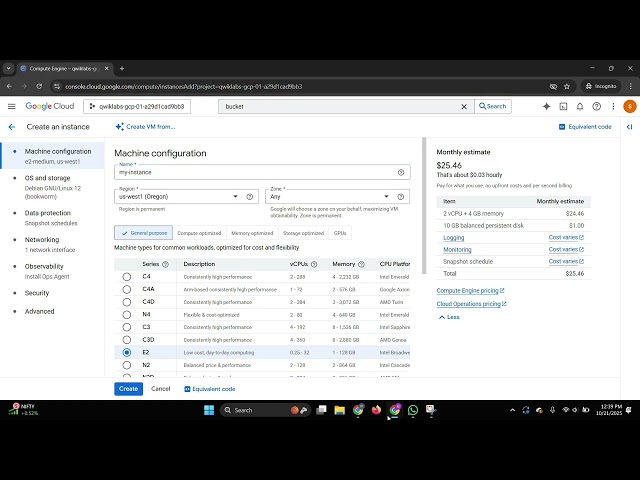Click the help icon in the Name field
The width and height of the screenshot is (640, 480).
[401, 173]
